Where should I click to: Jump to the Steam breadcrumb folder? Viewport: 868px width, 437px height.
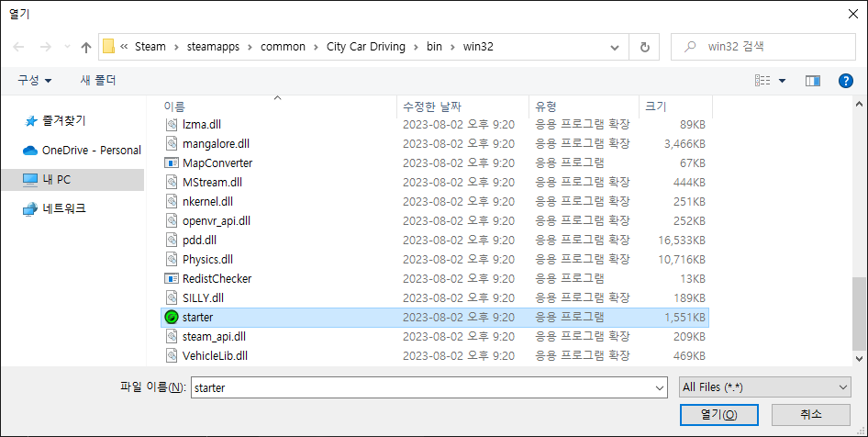coord(150,47)
